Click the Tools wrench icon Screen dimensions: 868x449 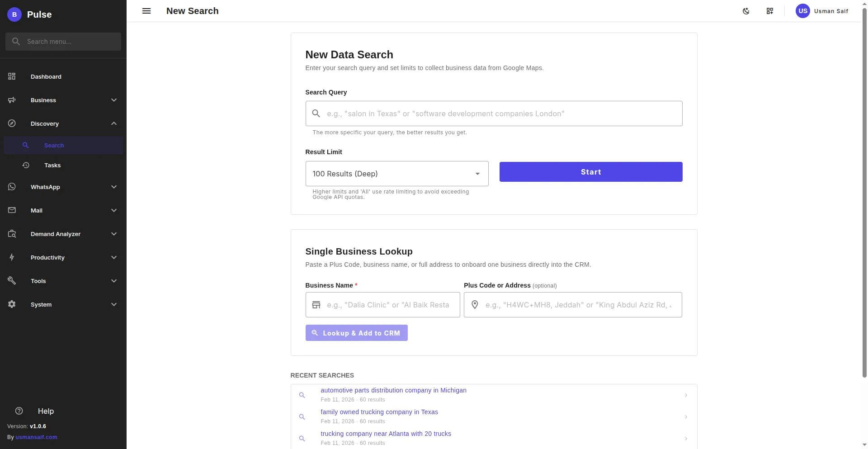tap(12, 281)
